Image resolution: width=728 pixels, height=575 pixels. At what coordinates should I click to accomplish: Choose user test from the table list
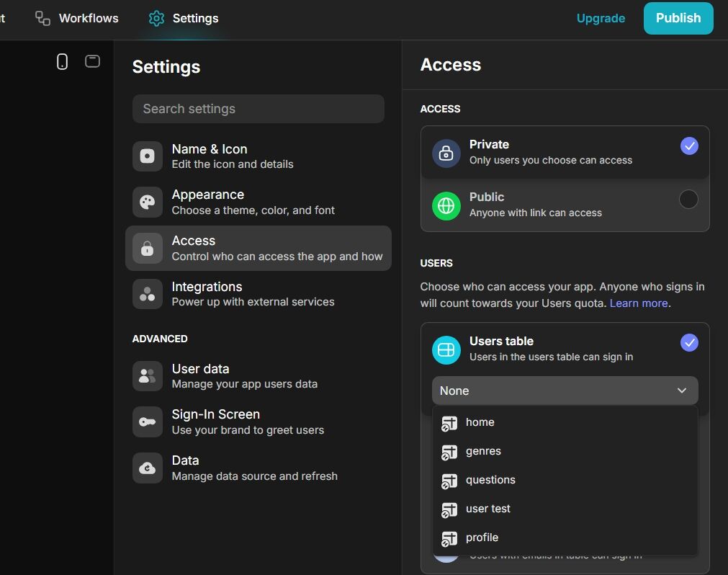(565, 509)
